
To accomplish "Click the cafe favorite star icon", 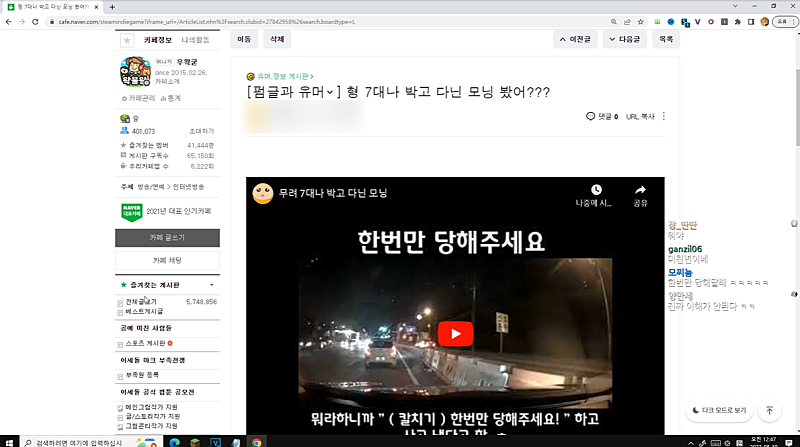I will click(126, 41).
